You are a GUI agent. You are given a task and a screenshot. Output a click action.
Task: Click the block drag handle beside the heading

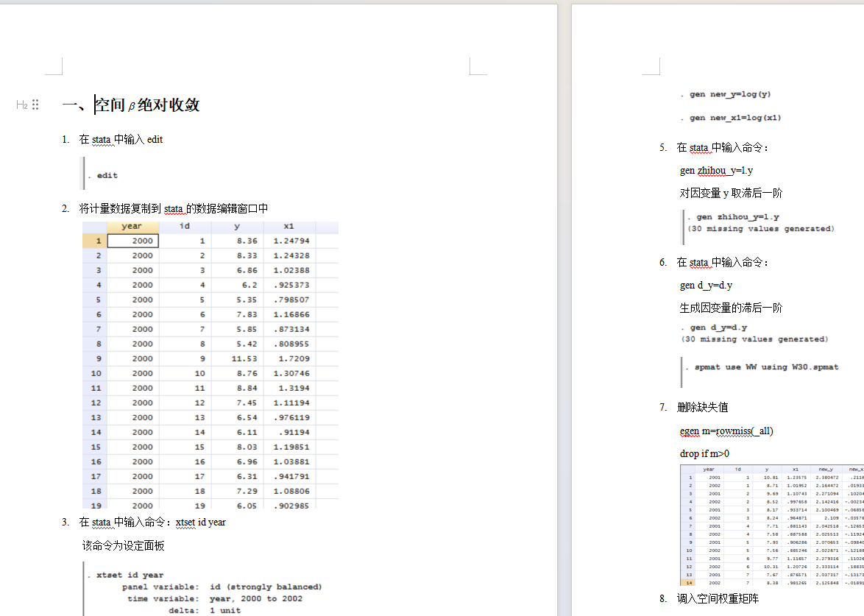35,105
